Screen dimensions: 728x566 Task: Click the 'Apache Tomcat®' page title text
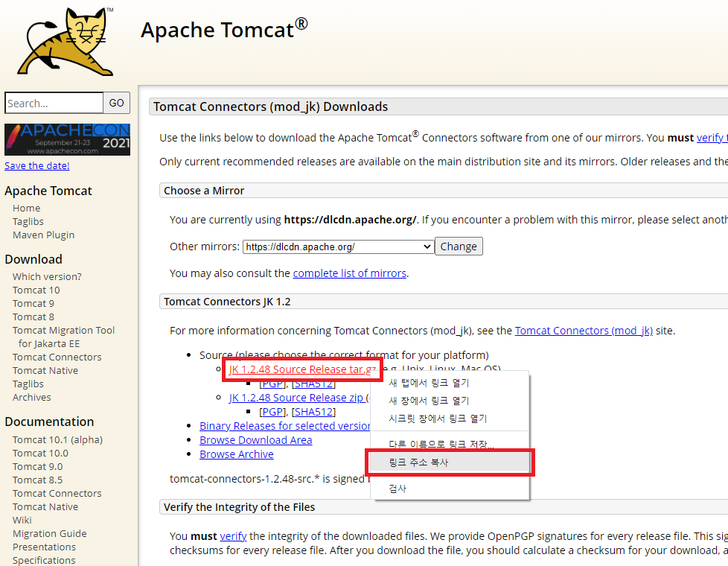click(224, 29)
